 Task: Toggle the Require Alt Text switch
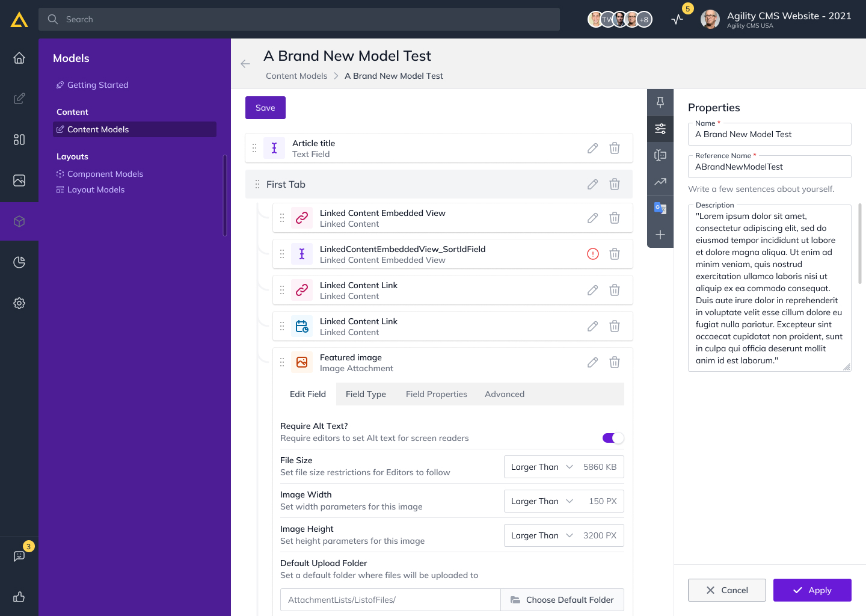pos(613,438)
